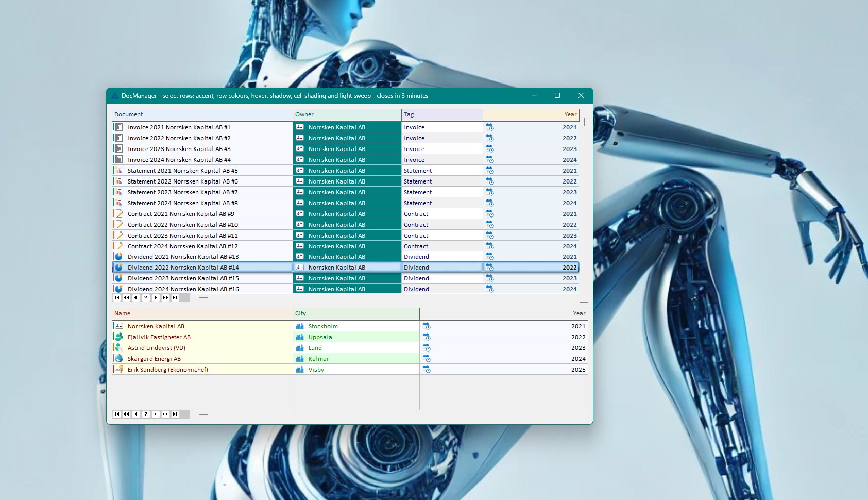This screenshot has width=868, height=500.
Task: Click the Name column header in lower grid
Action: coord(202,313)
